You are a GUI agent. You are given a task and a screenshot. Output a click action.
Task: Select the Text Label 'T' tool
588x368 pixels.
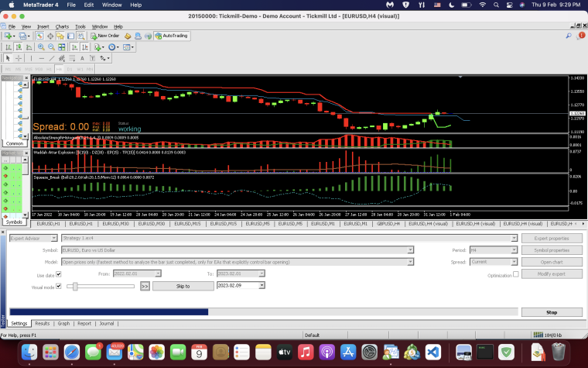92,58
